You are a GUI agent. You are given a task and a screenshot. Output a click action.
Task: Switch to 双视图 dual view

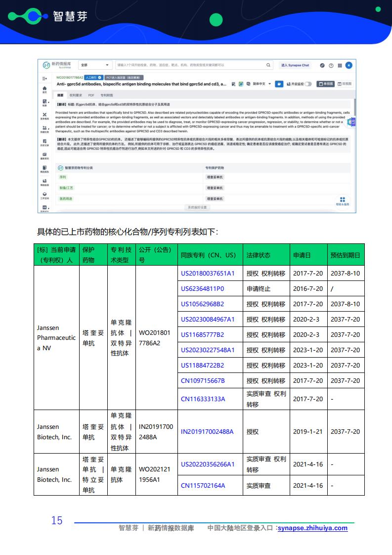pos(345,84)
